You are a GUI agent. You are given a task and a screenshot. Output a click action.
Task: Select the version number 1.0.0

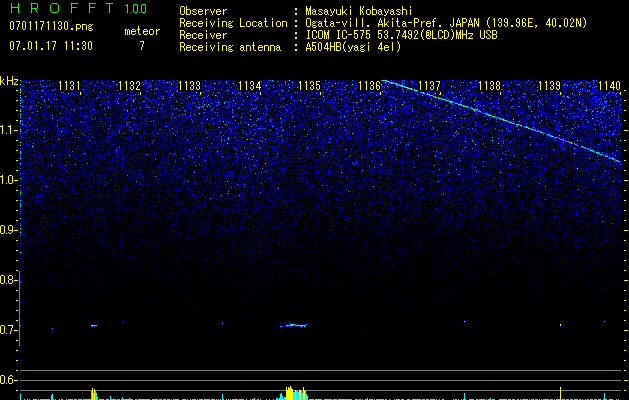(136, 9)
